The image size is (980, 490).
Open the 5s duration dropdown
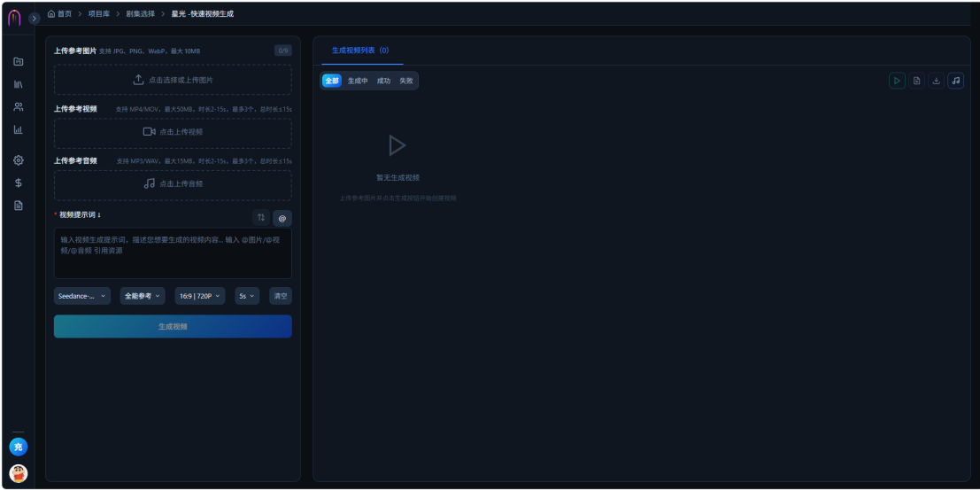pos(247,296)
